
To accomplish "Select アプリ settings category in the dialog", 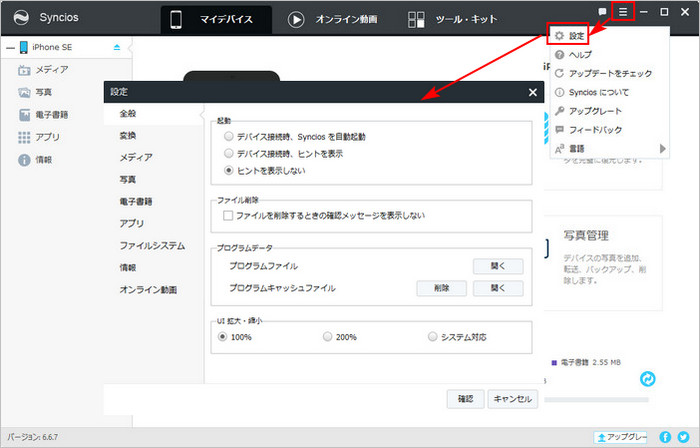I will coord(132,224).
